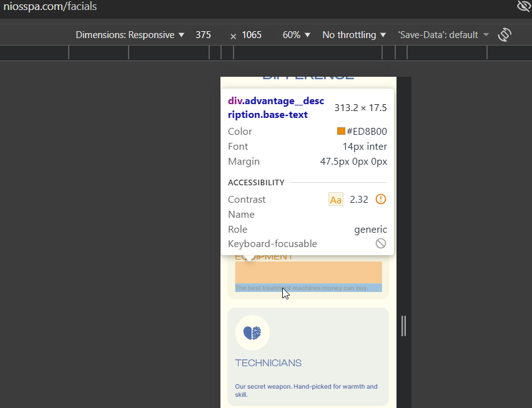Screen dimensions: 532x408
Task: Click the #ED8B00 orange color swatch
Action: (341, 131)
